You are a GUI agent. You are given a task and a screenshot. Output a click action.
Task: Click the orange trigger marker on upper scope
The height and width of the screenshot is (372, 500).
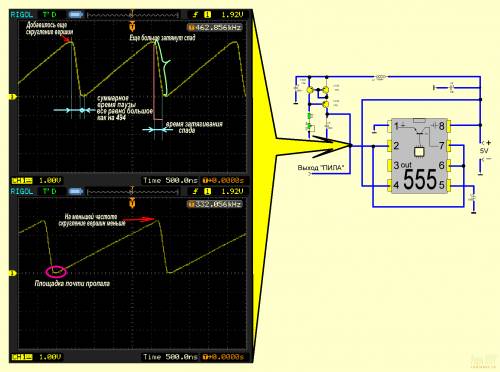click(132, 26)
